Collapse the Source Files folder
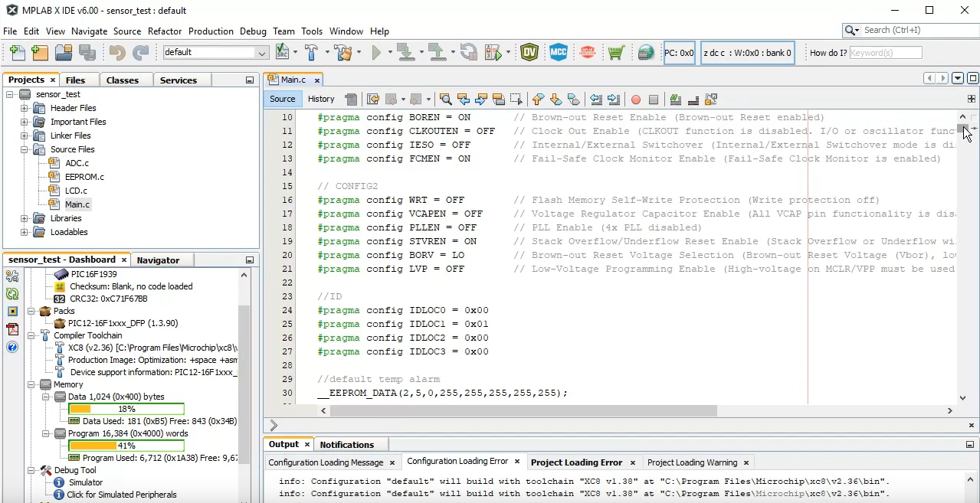 coord(25,149)
